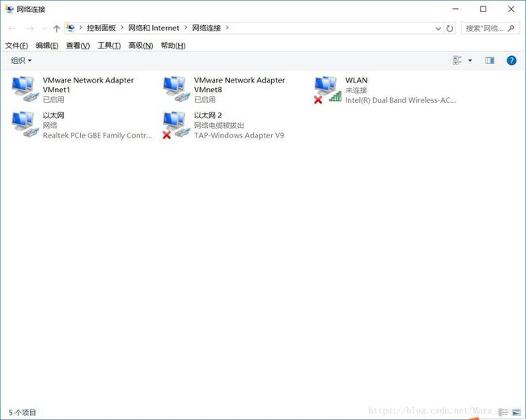The height and width of the screenshot is (420, 526).
Task: Select the VMware Network Adapter VMnet1 icon
Action: (25, 89)
